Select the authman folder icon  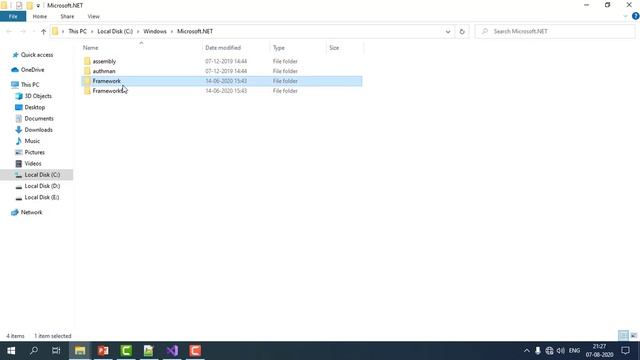(87, 71)
